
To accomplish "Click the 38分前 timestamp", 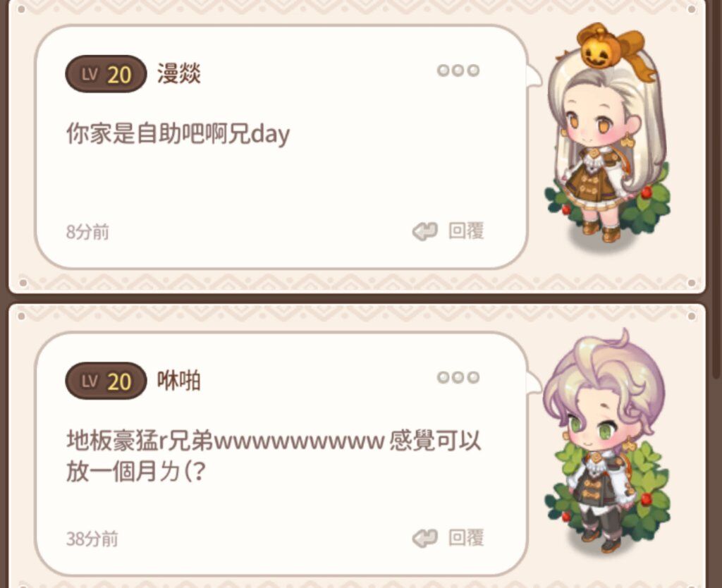I will (92, 539).
